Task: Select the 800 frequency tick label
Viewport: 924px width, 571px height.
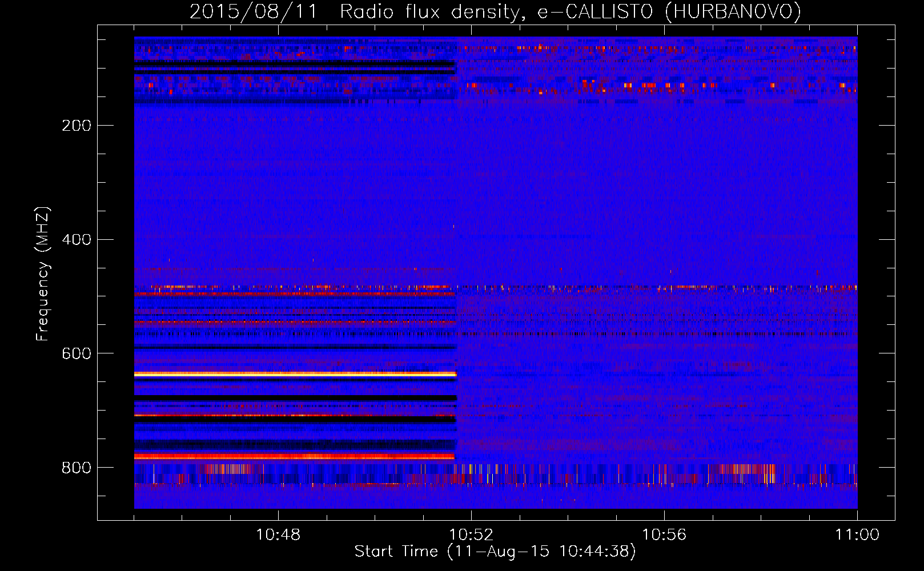Action: [x=77, y=468]
